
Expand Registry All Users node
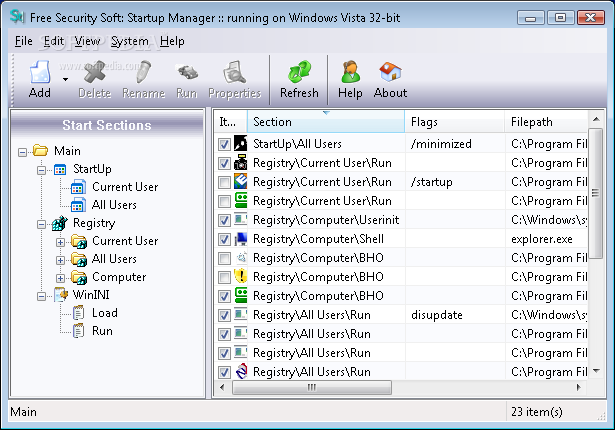coord(60,260)
